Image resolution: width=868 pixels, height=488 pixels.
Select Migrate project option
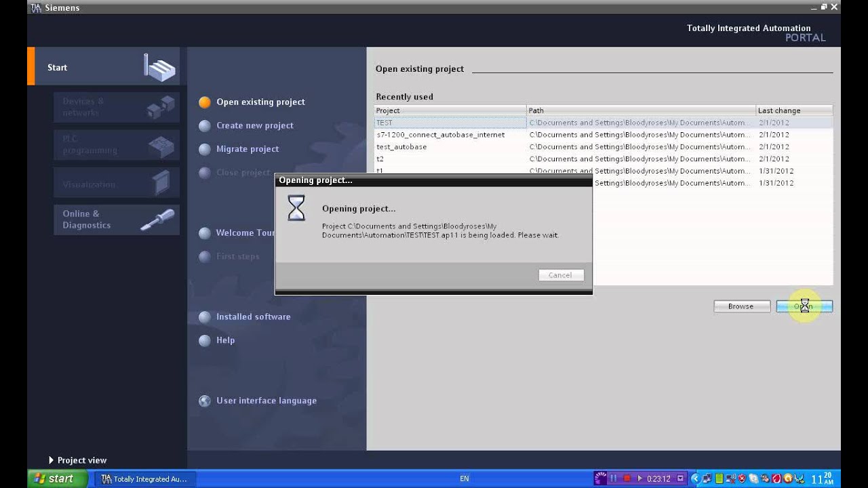(x=248, y=149)
